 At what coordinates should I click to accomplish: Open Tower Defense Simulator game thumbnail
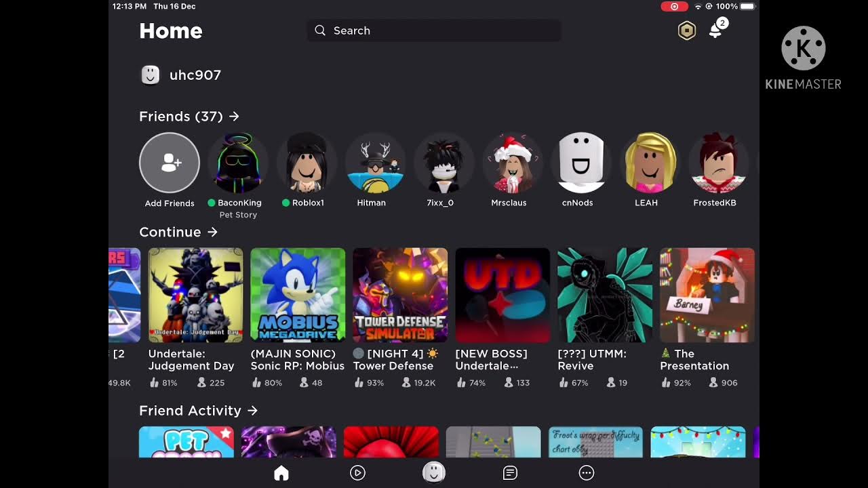click(400, 295)
